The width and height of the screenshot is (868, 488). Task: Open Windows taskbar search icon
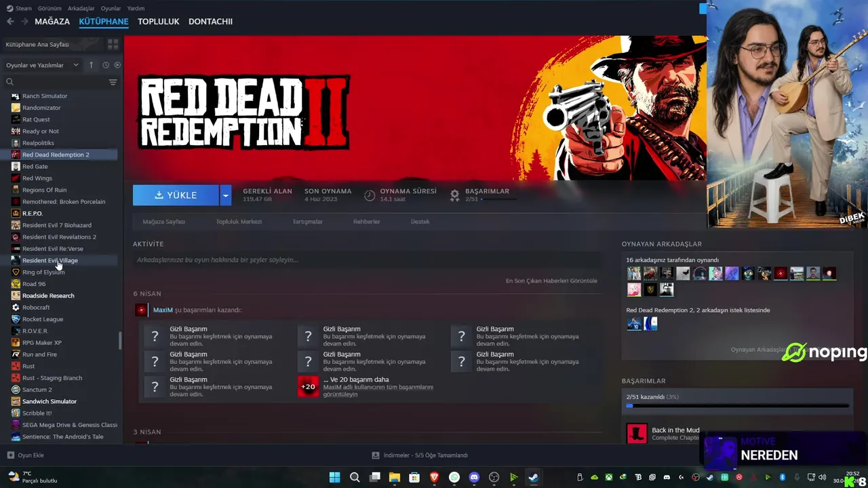pyautogui.click(x=355, y=477)
